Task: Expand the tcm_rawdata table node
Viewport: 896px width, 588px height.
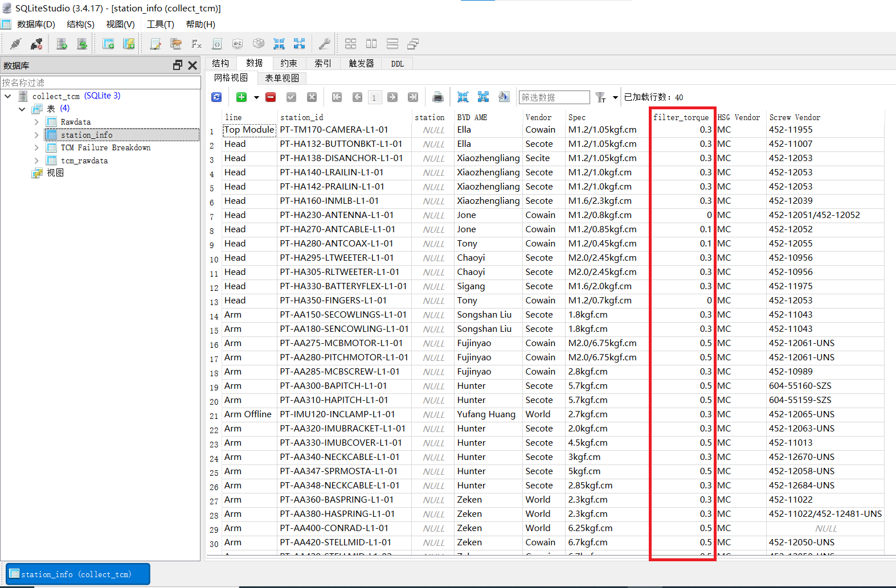Action: [36, 161]
